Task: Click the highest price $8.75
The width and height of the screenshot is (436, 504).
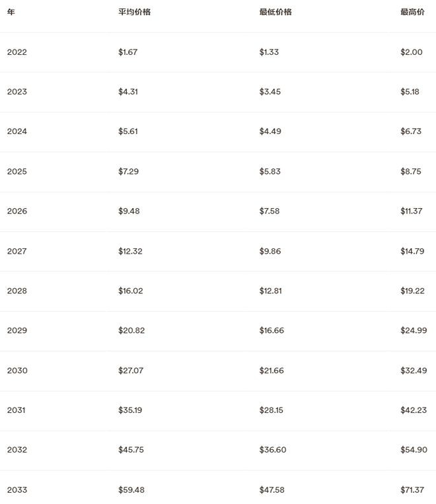Action: click(x=411, y=172)
